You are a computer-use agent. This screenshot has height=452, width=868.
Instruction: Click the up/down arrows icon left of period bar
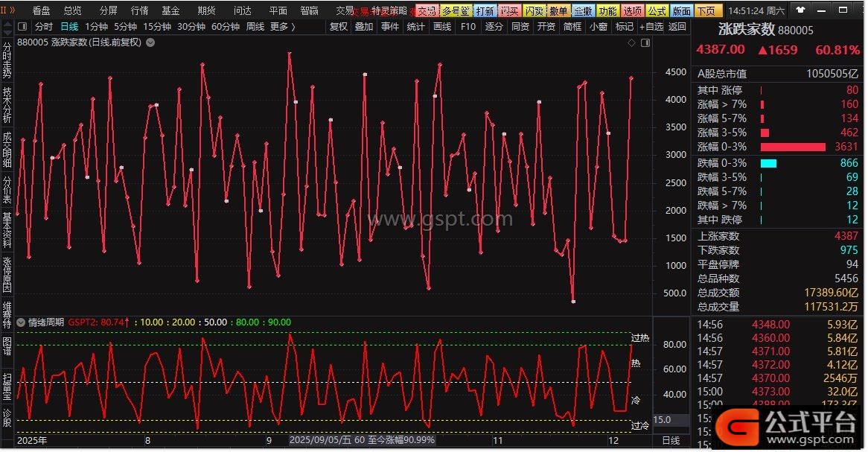(7, 27)
